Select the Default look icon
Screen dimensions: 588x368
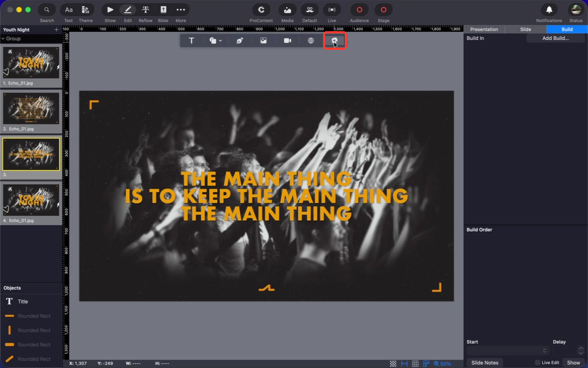[x=310, y=10]
